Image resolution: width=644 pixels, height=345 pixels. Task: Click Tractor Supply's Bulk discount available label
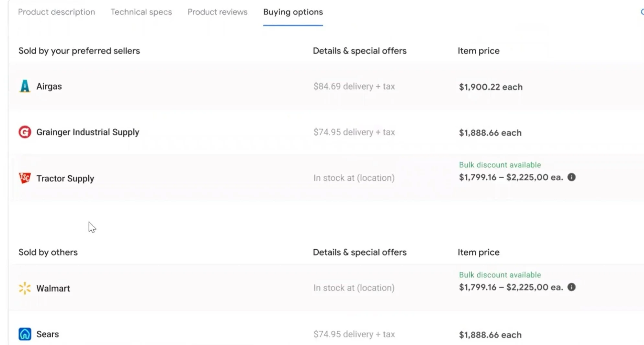click(x=500, y=165)
